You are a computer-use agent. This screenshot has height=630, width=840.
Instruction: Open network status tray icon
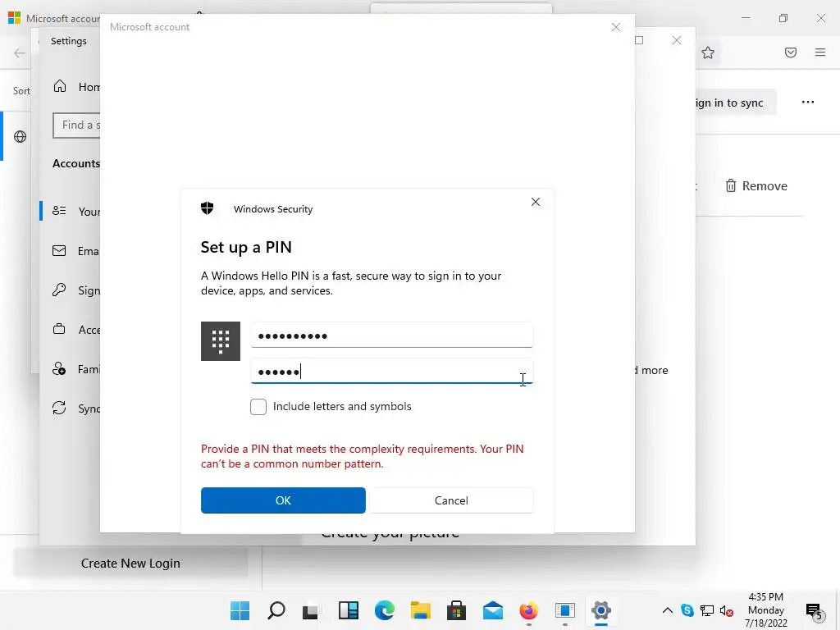(706, 610)
